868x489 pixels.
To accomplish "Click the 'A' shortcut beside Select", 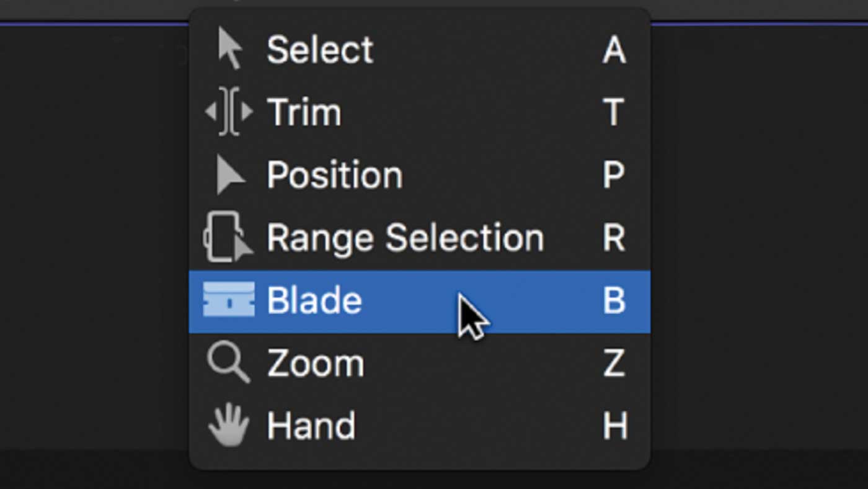I will (x=614, y=50).
